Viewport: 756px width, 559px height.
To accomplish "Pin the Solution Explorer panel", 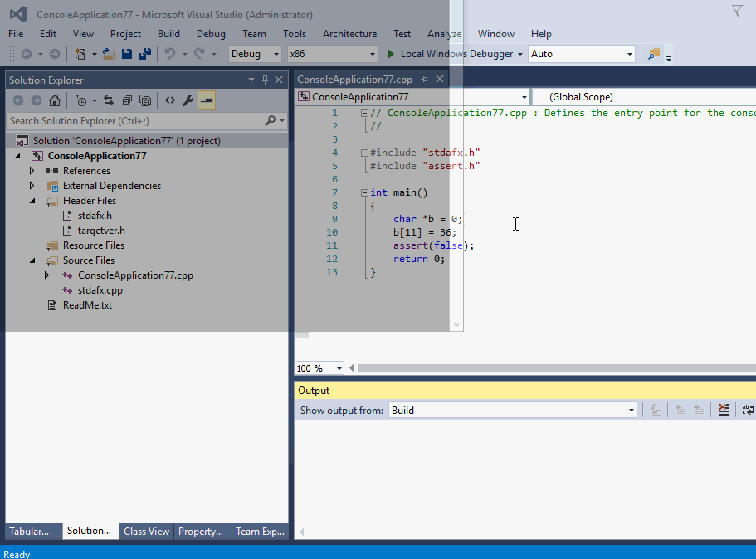I will pyautogui.click(x=265, y=80).
